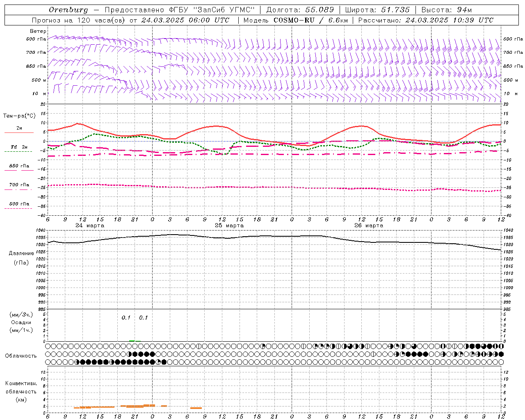This screenshot has width=525, height=420.
Task: Click the latitude value 51.735
Action: coord(395,10)
